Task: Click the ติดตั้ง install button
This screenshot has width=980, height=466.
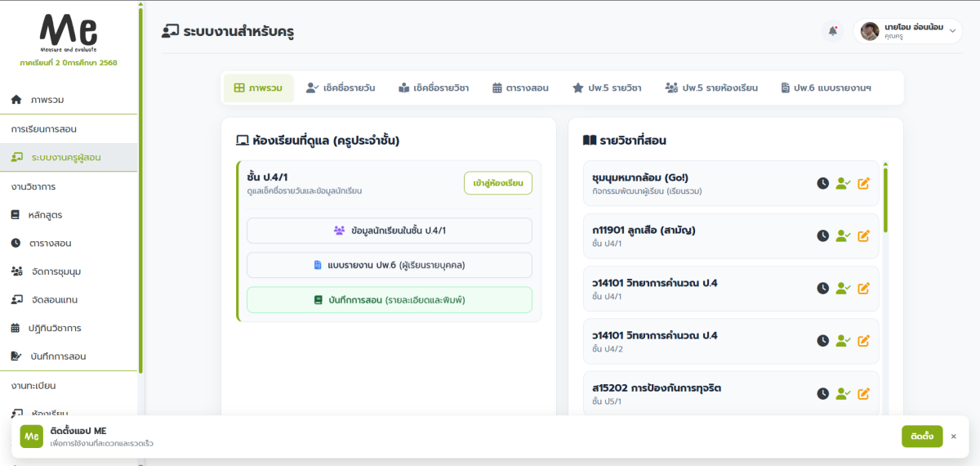Action: coord(922,437)
